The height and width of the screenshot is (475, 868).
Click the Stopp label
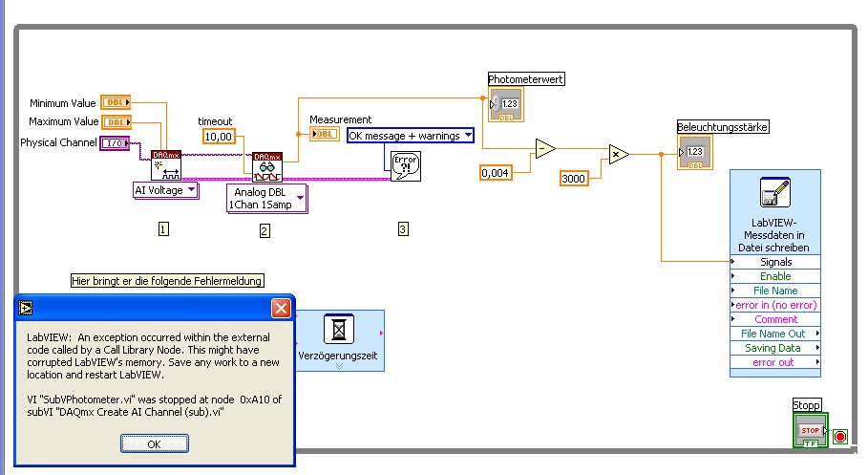tap(807, 405)
